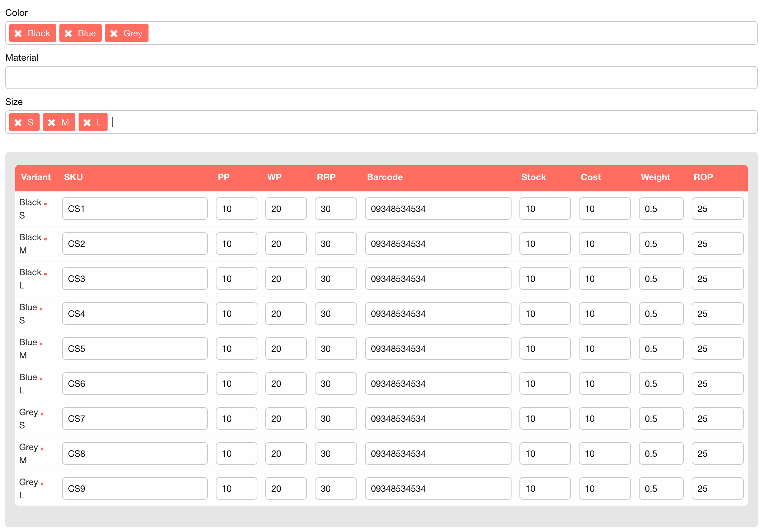Click red dot next to Grey L variant
The height and width of the screenshot is (532, 763).
click(42, 484)
